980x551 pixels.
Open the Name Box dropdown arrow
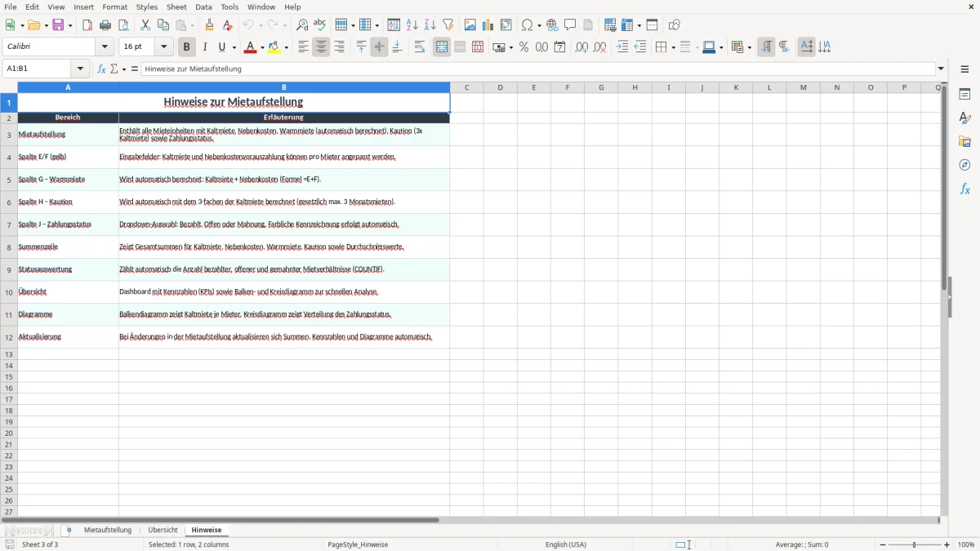pyautogui.click(x=80, y=69)
